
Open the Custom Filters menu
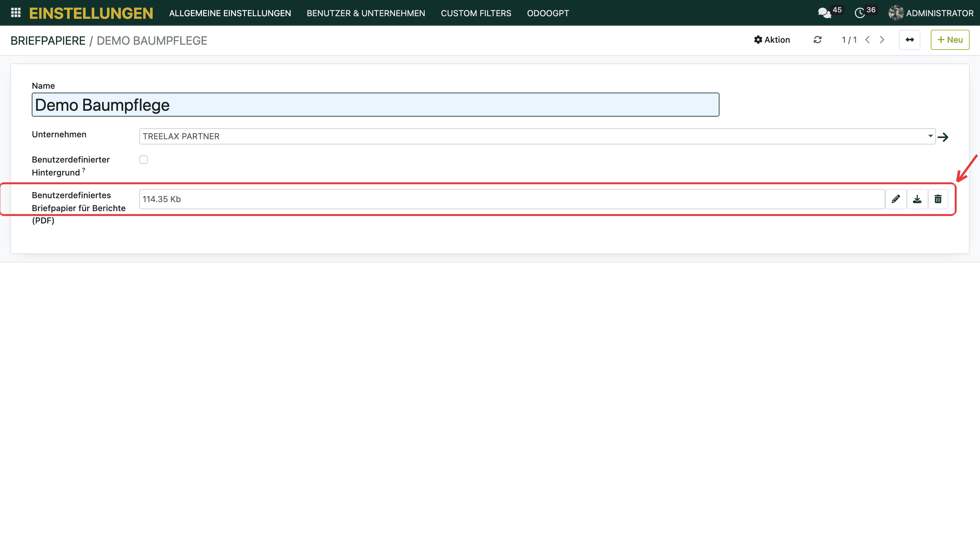click(476, 13)
